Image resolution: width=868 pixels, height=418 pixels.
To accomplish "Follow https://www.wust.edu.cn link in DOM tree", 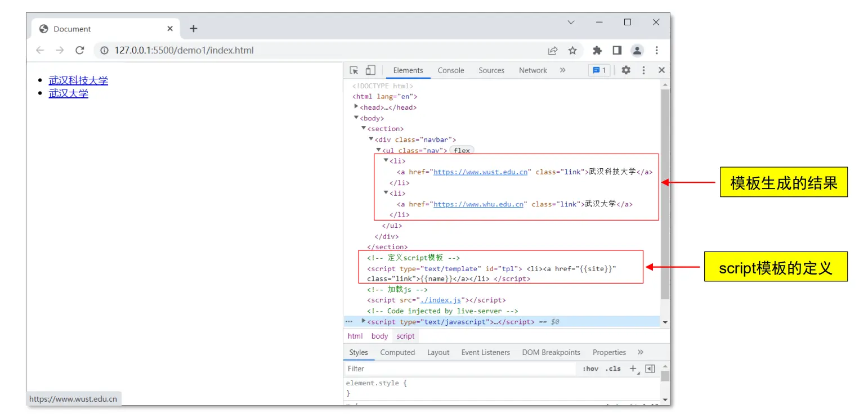I will [480, 172].
